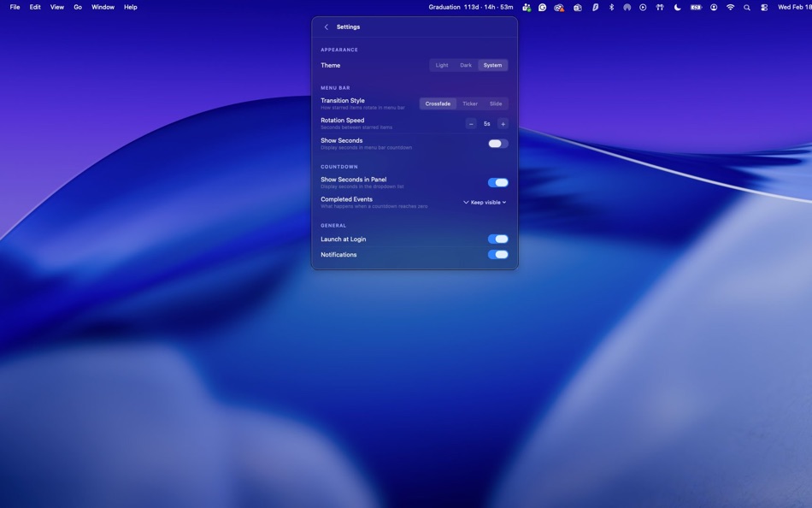
Task: Open the File menu
Action: coord(14,6)
